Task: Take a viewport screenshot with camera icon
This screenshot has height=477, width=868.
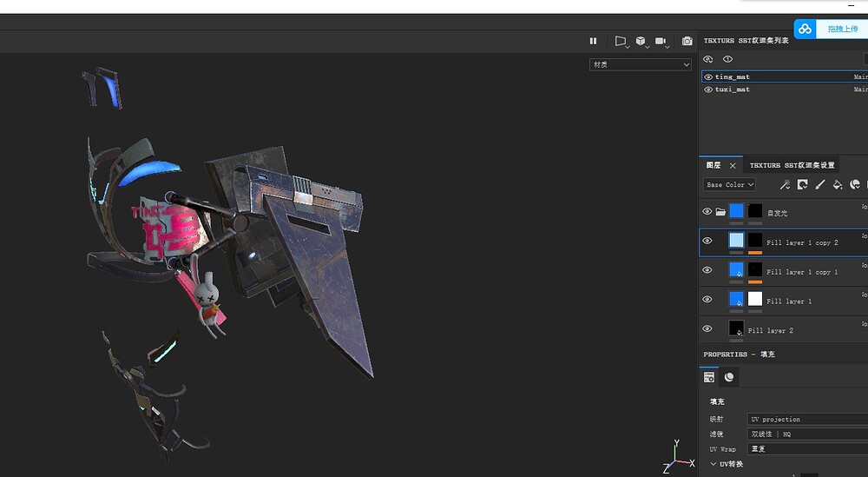Action: point(687,41)
